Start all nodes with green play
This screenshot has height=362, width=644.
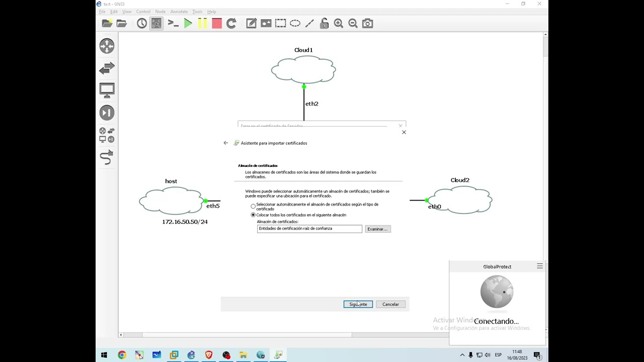188,23
